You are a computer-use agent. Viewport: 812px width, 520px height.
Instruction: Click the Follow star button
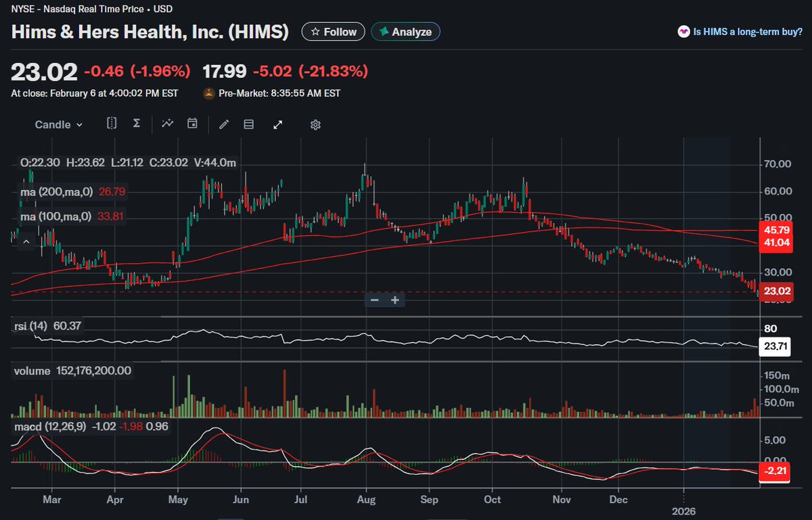coord(334,32)
